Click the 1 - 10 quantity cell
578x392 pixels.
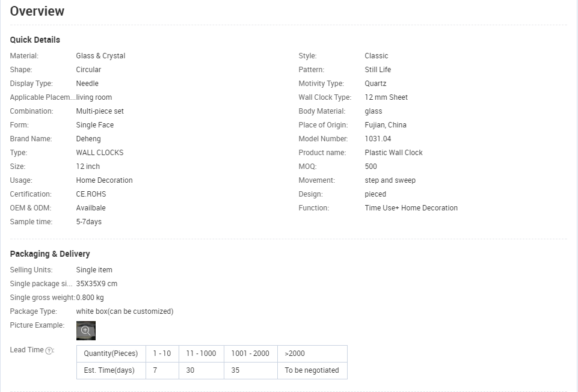162,354
